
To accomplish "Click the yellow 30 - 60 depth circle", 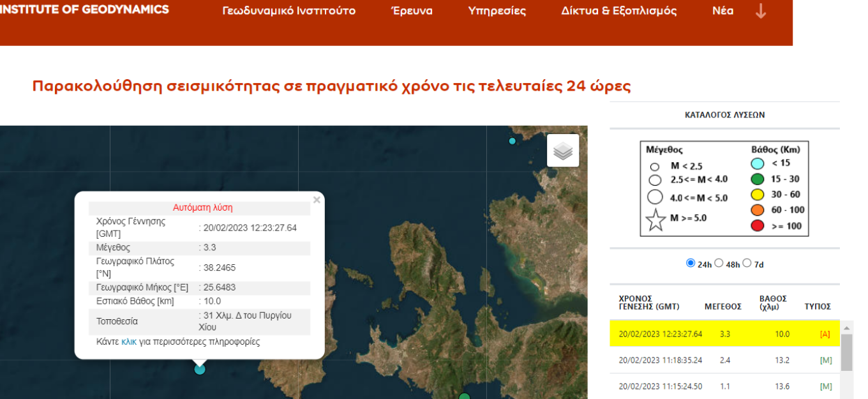I will 758,195.
